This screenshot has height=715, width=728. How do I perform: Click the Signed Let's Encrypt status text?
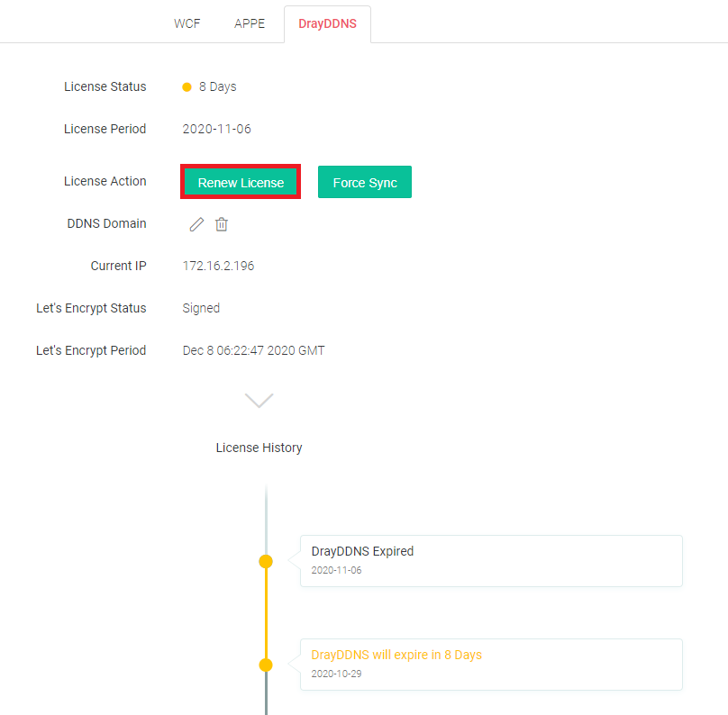pos(201,308)
